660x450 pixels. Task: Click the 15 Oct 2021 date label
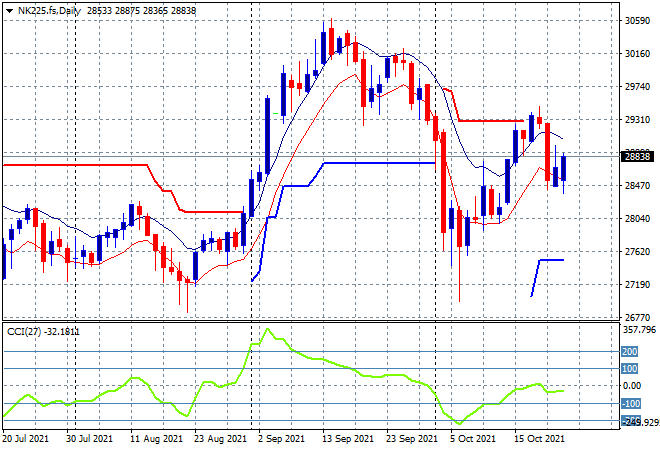pyautogui.click(x=539, y=439)
